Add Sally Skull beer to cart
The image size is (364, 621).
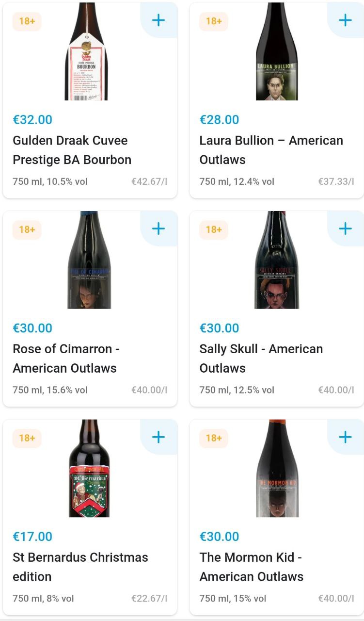coord(345,229)
